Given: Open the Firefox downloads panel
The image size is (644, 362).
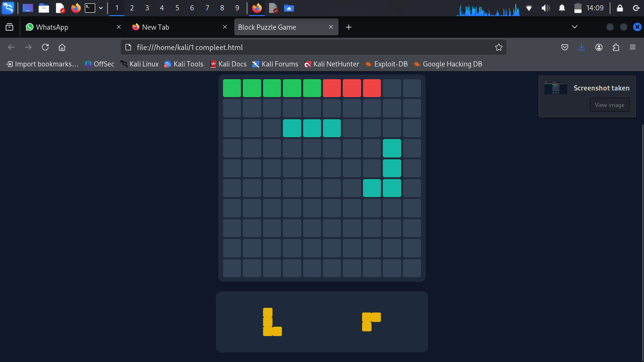Looking at the screenshot, I should coord(581,47).
